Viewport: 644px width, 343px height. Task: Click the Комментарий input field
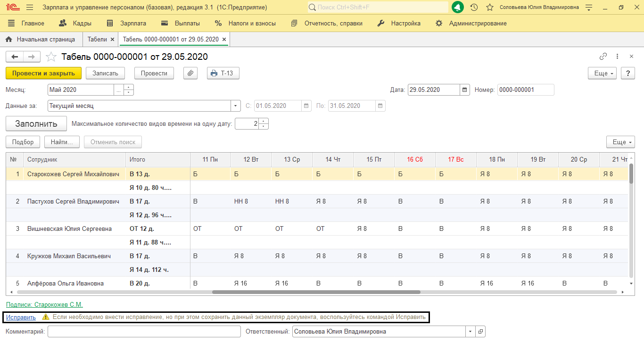tap(144, 332)
